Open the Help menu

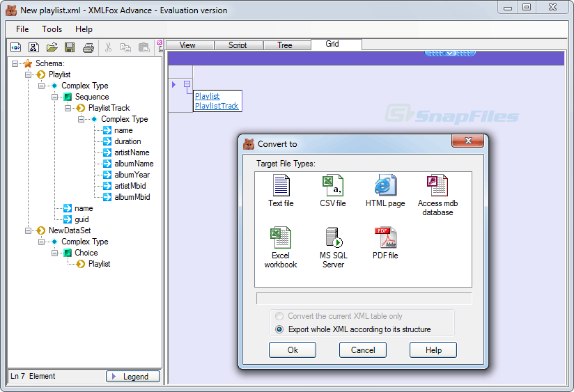point(84,29)
